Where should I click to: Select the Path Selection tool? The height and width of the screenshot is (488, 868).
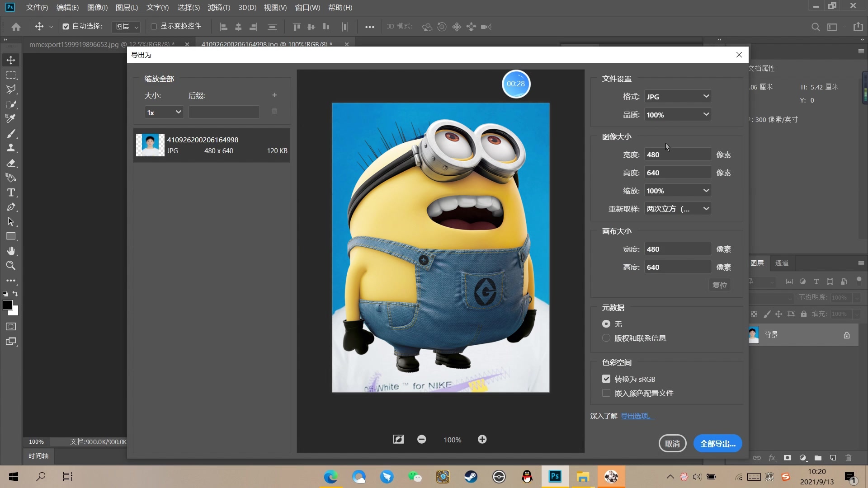click(11, 222)
